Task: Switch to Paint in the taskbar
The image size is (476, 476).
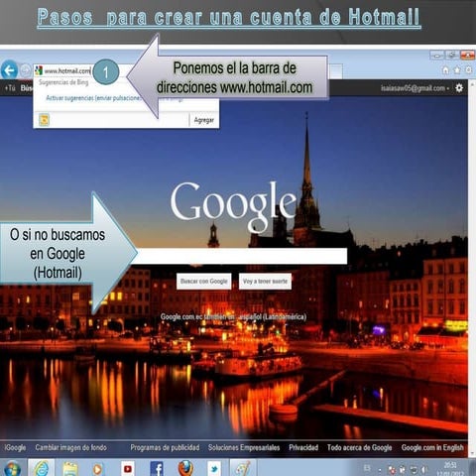Action: pyautogui.click(x=242, y=468)
